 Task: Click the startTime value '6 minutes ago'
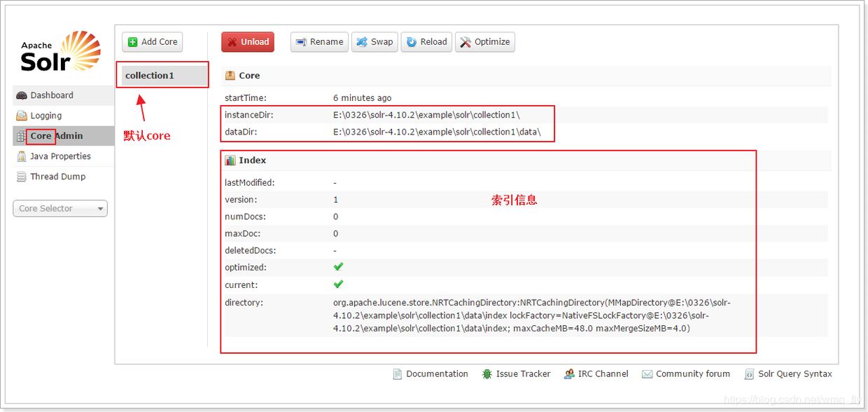pos(363,98)
